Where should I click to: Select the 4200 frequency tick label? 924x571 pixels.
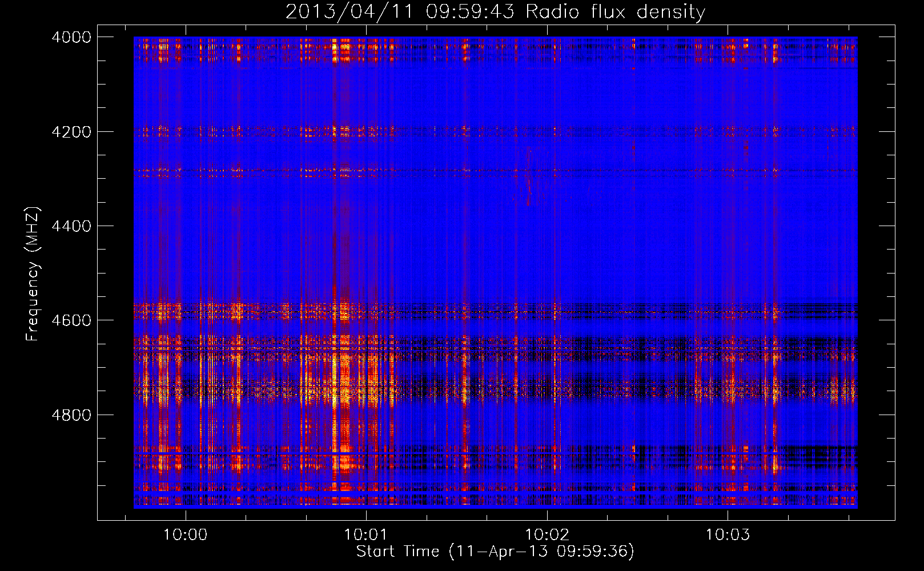click(x=71, y=132)
